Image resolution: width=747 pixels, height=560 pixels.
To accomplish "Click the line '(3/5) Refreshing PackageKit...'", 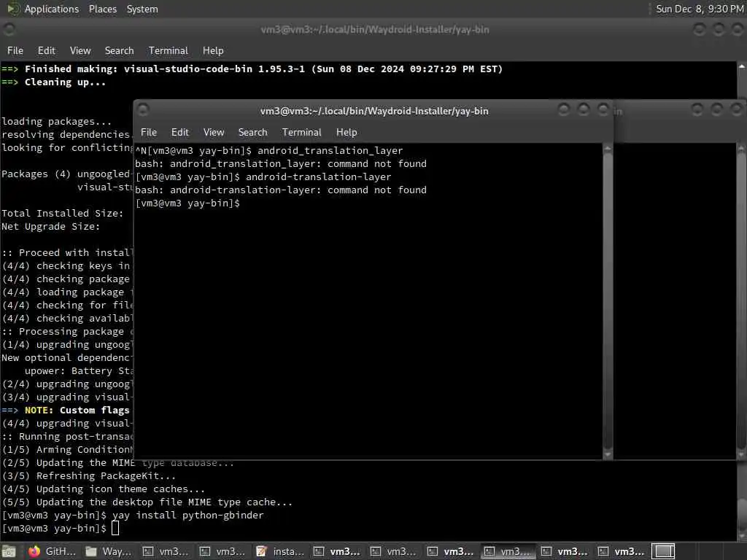I will click(89, 476).
